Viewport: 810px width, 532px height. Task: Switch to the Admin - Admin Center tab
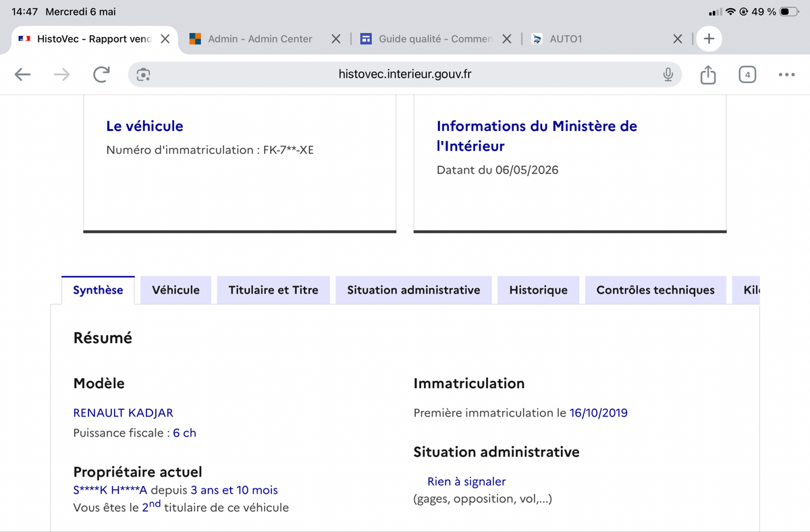click(260, 39)
